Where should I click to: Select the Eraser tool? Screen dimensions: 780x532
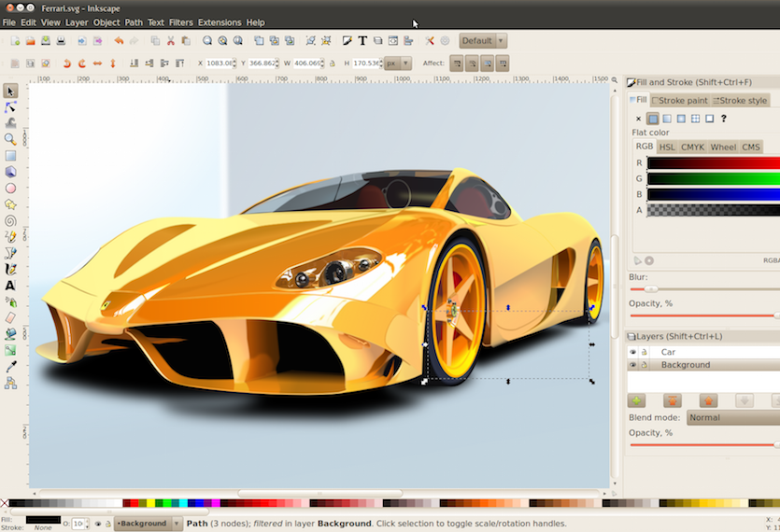[x=10, y=317]
